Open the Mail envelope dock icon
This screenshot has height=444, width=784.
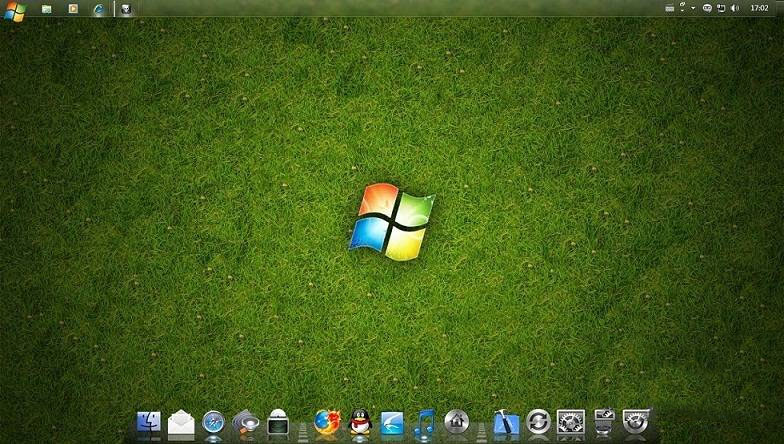point(181,422)
